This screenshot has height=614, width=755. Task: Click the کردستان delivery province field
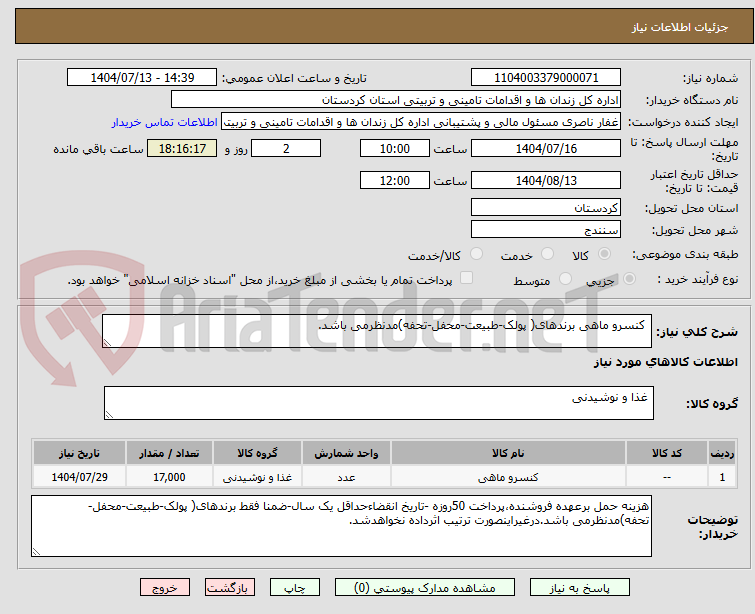[x=546, y=208]
